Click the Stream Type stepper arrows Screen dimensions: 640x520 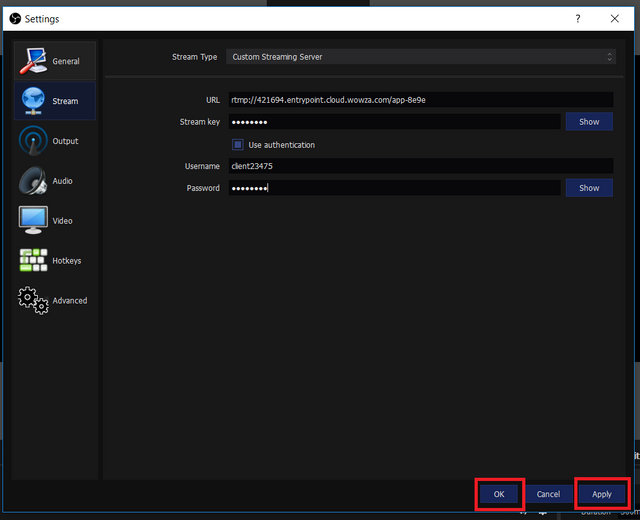609,57
